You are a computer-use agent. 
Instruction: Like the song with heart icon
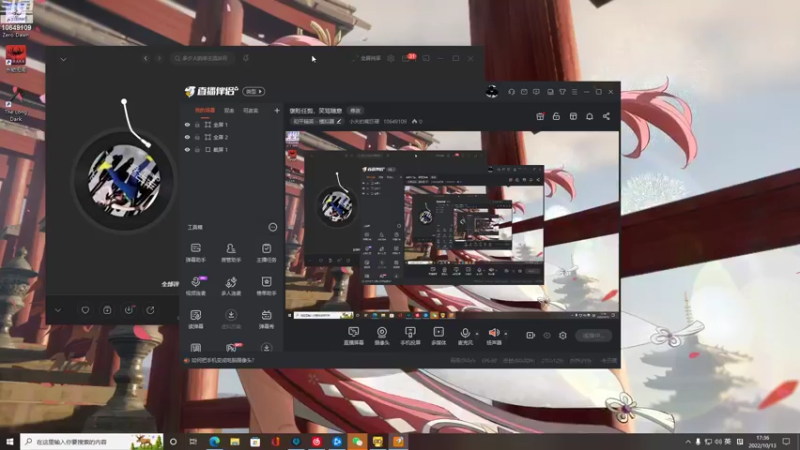pos(85,310)
